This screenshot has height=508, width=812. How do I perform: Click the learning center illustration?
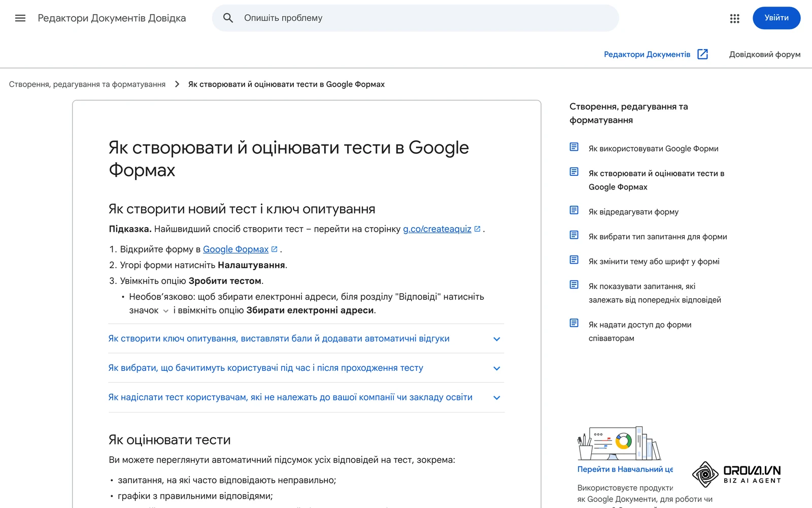pyautogui.click(x=619, y=443)
